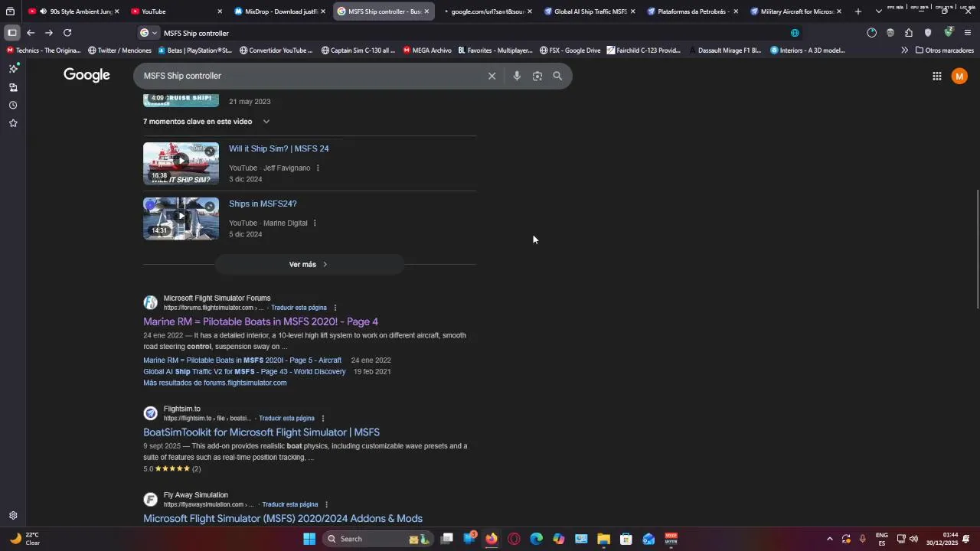This screenshot has width=980, height=551.
Task: Click the magnifier search submit icon
Action: click(557, 76)
